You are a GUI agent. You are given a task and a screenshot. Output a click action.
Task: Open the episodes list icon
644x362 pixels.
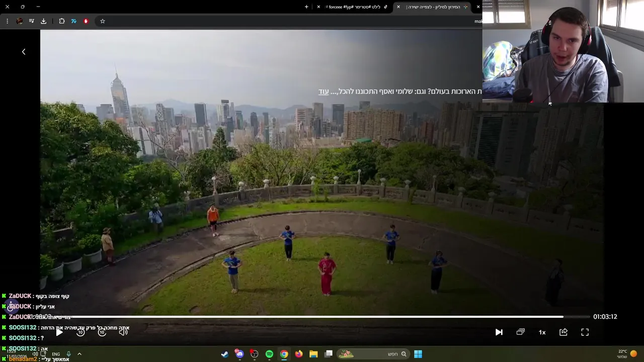[520, 332]
